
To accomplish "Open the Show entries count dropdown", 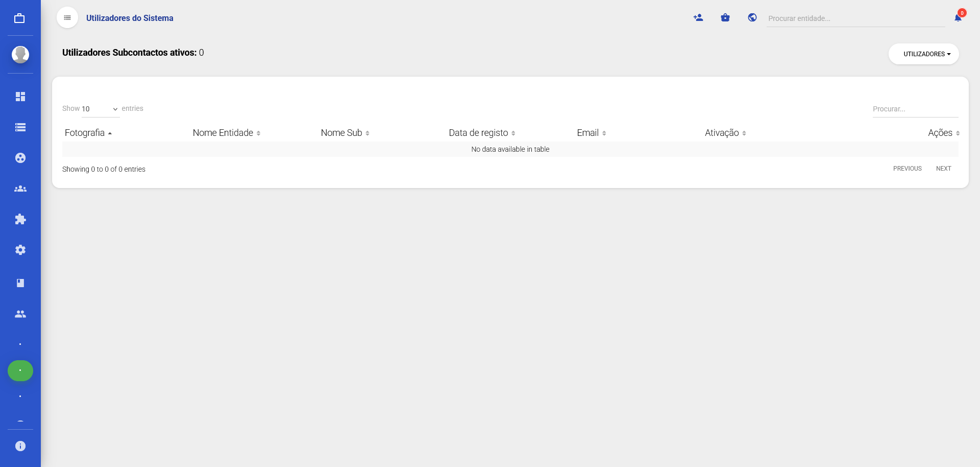I will pos(100,109).
